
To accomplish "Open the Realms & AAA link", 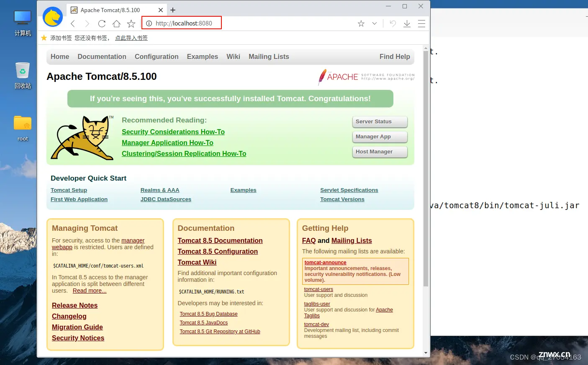I will coord(160,190).
